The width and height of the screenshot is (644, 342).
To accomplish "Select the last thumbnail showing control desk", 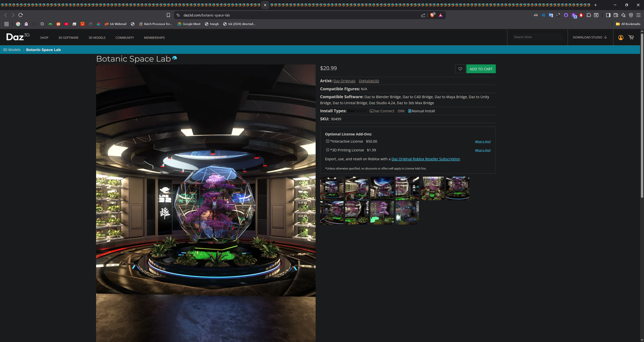I will (407, 213).
